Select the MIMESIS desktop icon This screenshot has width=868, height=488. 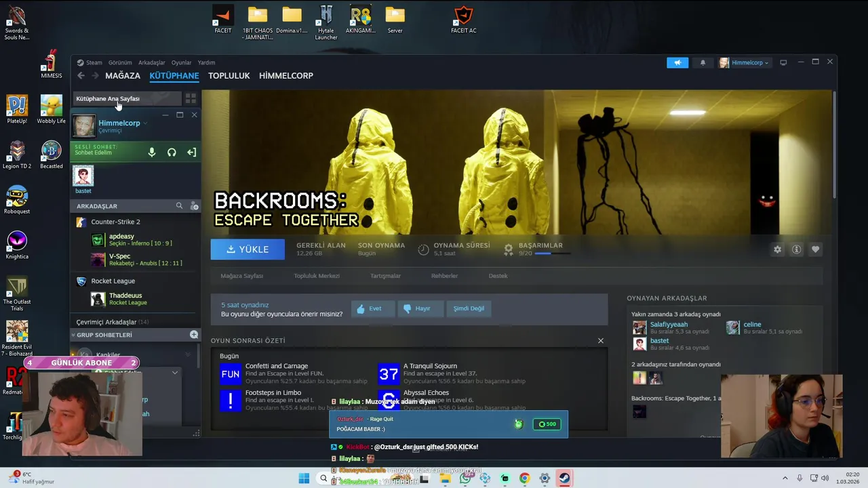(51, 64)
